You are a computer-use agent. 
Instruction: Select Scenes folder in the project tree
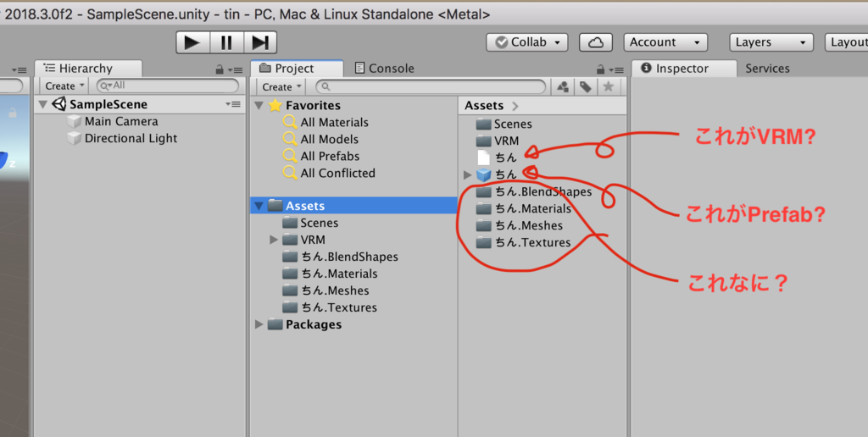(x=319, y=223)
